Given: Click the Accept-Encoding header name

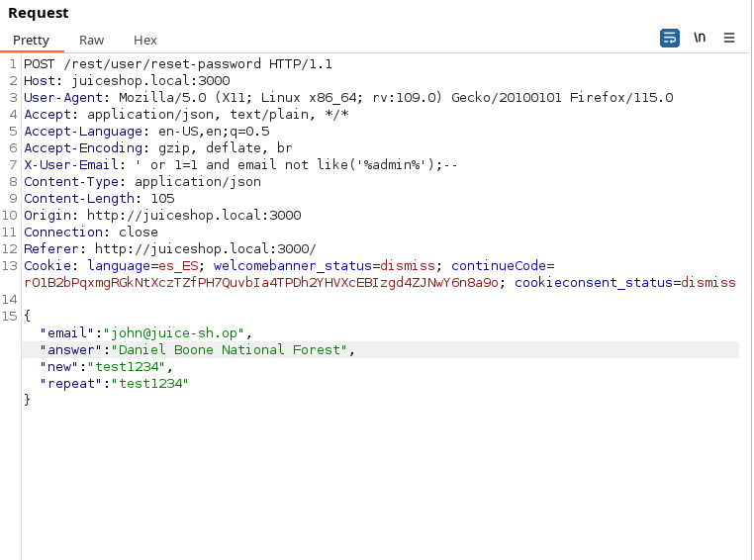Looking at the screenshot, I should 83,148.
